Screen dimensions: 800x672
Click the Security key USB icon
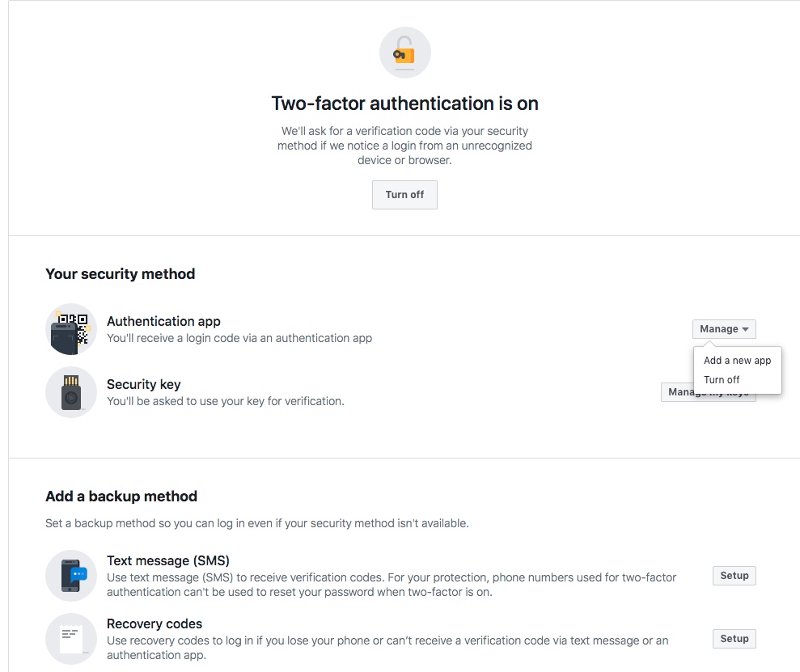point(71,392)
